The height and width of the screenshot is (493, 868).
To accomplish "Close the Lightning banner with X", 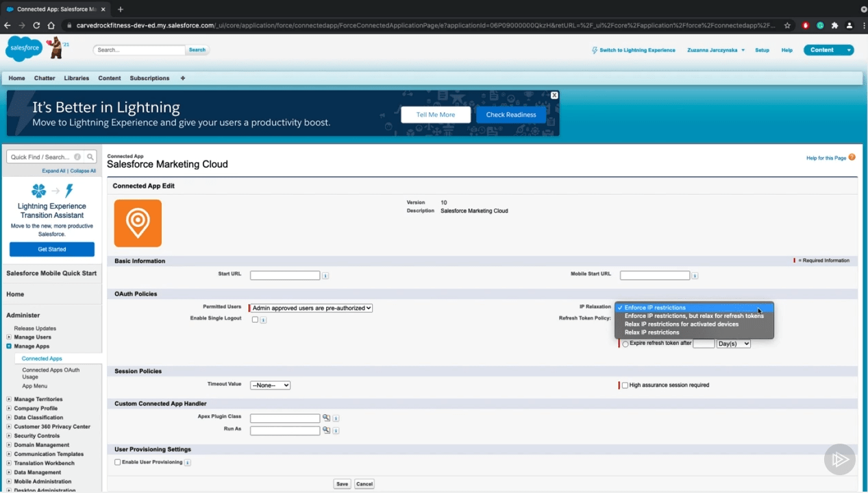I will pos(554,95).
